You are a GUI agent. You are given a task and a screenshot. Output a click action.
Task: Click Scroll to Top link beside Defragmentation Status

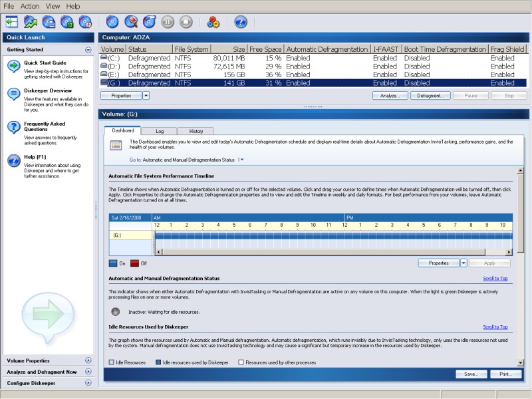click(495, 278)
